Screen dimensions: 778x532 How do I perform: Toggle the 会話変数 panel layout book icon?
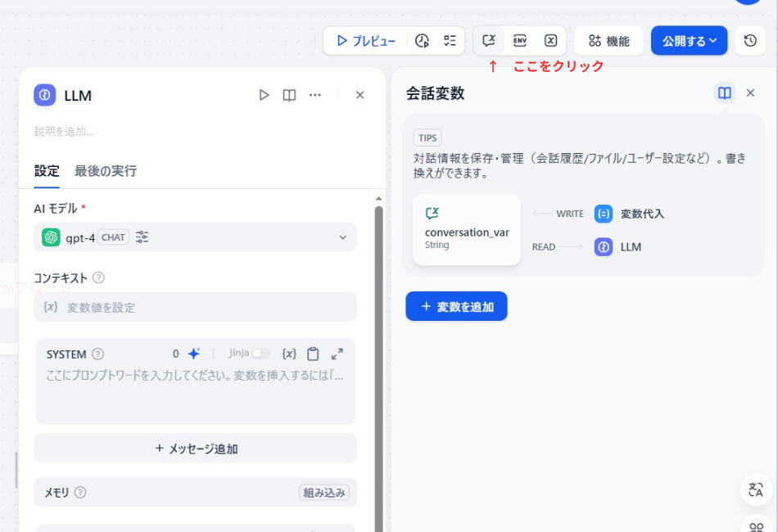click(x=724, y=92)
